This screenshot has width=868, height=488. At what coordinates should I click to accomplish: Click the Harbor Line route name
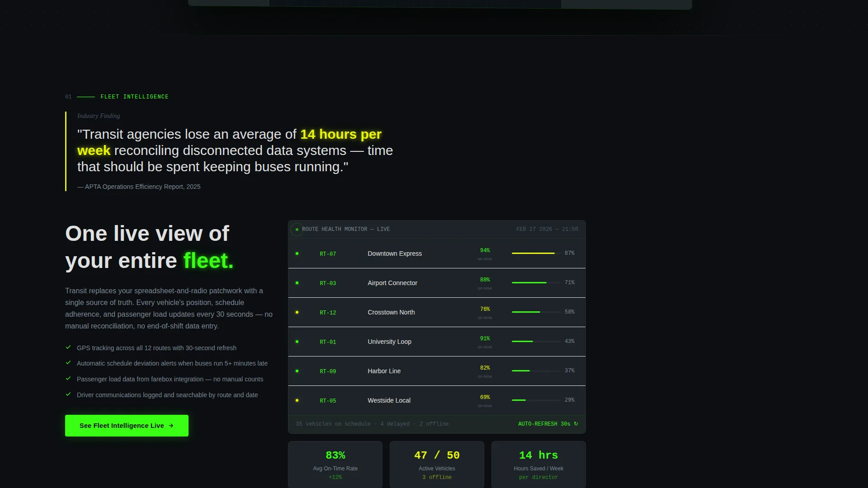pos(384,371)
